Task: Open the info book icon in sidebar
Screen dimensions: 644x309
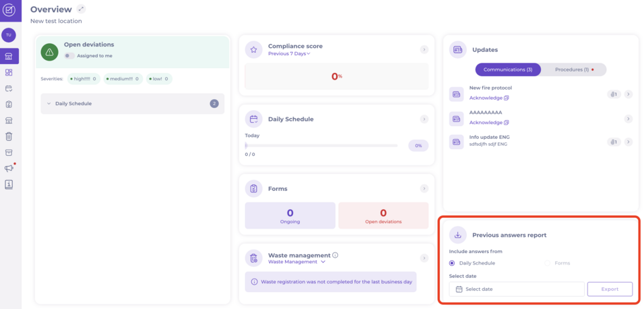Action: (x=9, y=184)
